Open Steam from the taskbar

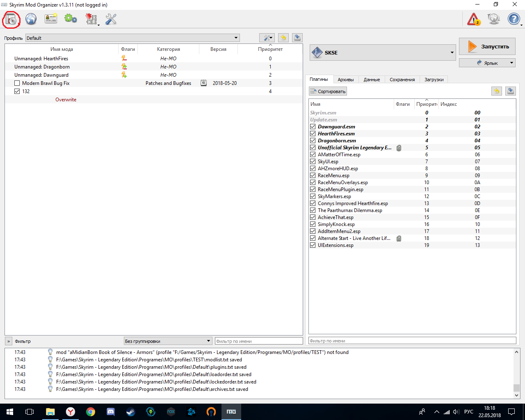(130, 412)
